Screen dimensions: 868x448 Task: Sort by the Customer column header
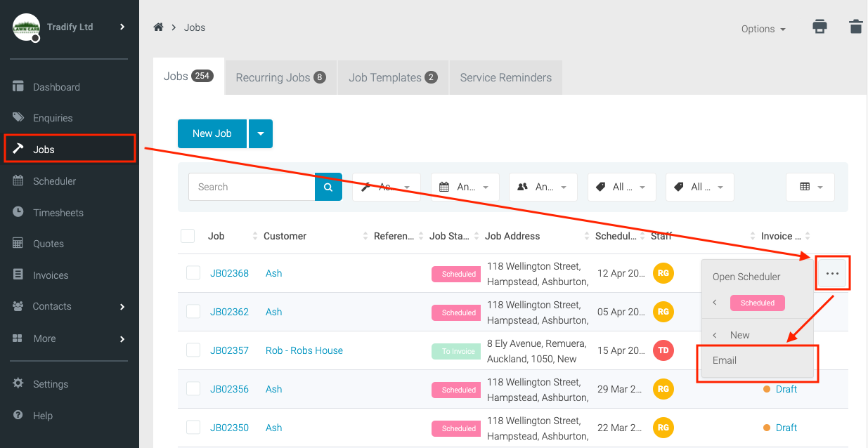(285, 236)
